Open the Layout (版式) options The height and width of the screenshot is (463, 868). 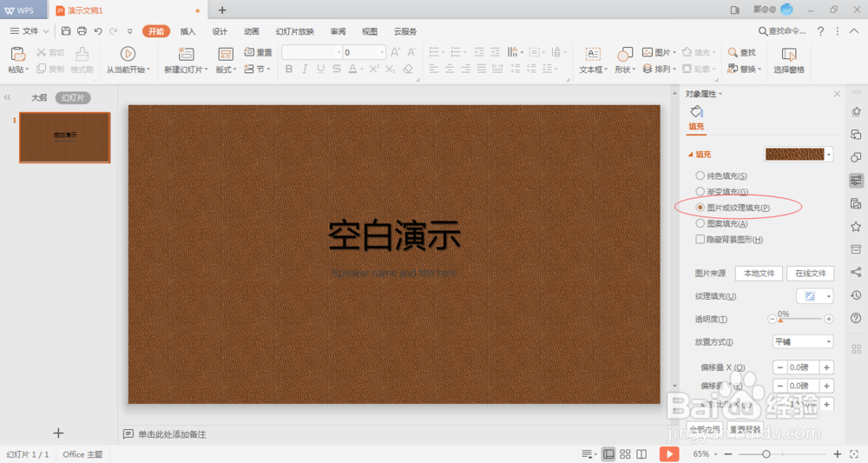[226, 60]
